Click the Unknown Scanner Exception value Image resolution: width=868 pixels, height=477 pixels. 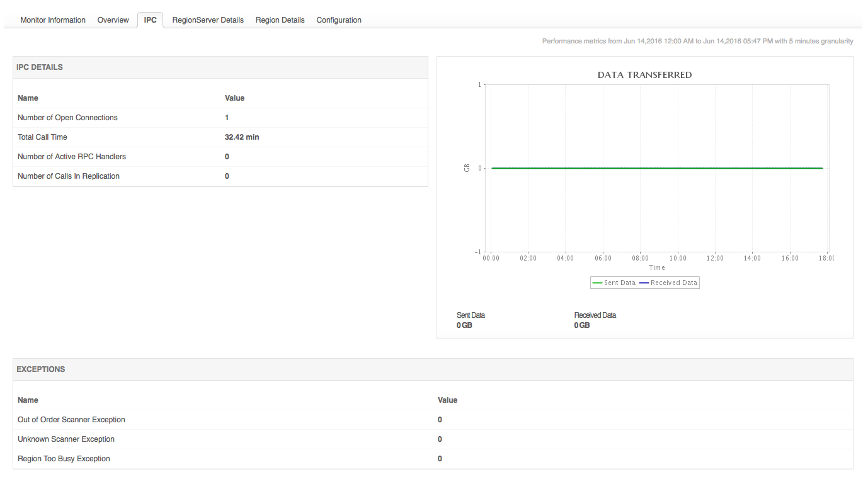coord(440,439)
